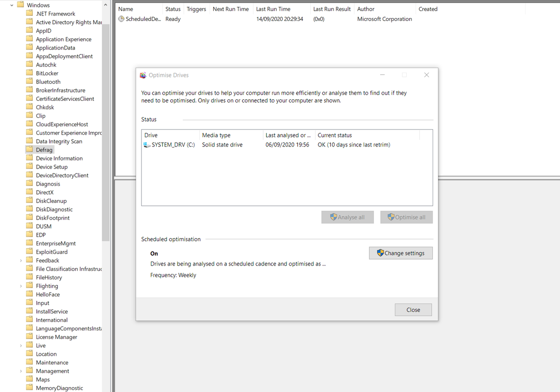Click the Analyse all button
The image size is (560, 392).
pyautogui.click(x=347, y=217)
